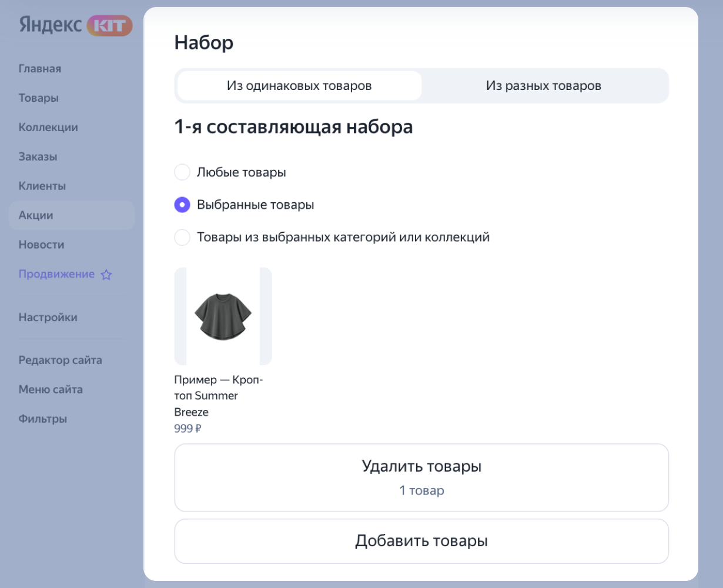
Task: Open the crop-top product thumbnail
Action: 223,316
